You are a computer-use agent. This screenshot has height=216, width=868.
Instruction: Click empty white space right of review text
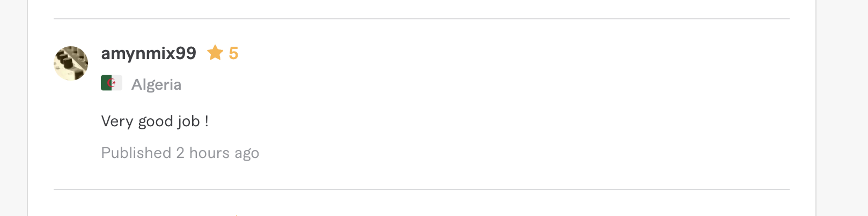pos(499,121)
